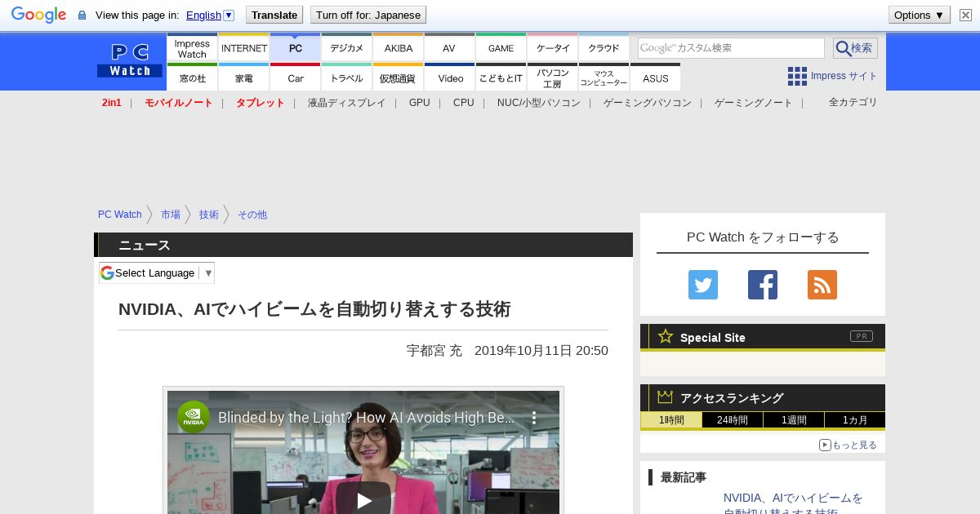Viewport: 980px width, 514px height.
Task: Open the Impress Watch tab
Action: coord(192,48)
